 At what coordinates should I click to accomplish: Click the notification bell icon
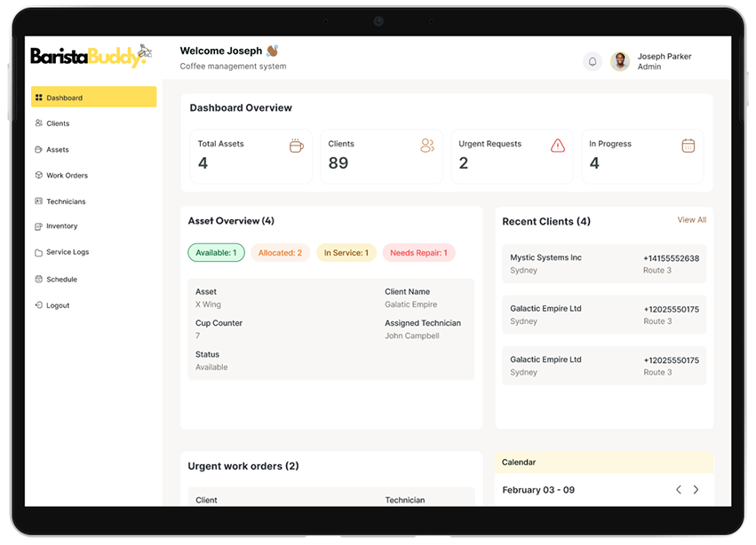point(592,61)
